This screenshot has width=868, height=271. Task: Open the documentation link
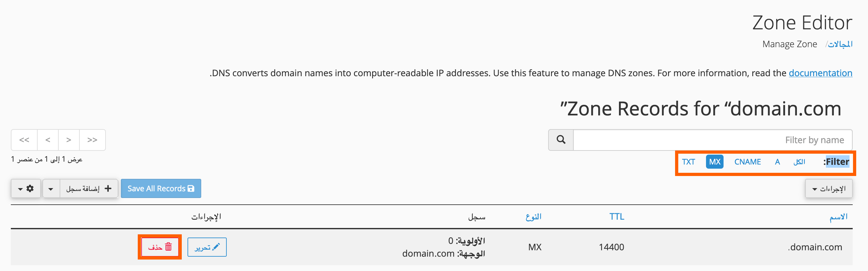820,73
